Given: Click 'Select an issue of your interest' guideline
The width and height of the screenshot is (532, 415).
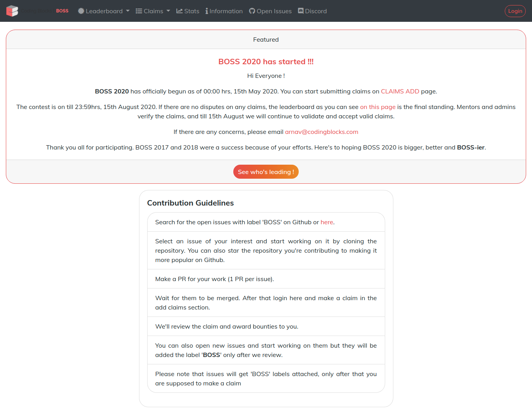Looking at the screenshot, I should tap(266, 251).
